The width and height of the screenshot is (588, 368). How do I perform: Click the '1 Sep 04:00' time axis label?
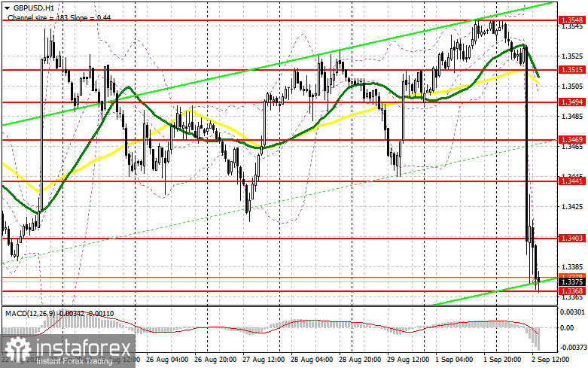(454, 360)
